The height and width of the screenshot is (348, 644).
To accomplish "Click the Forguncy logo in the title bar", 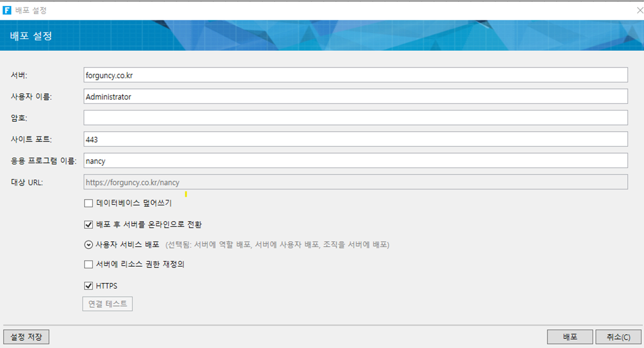I will 7,10.
